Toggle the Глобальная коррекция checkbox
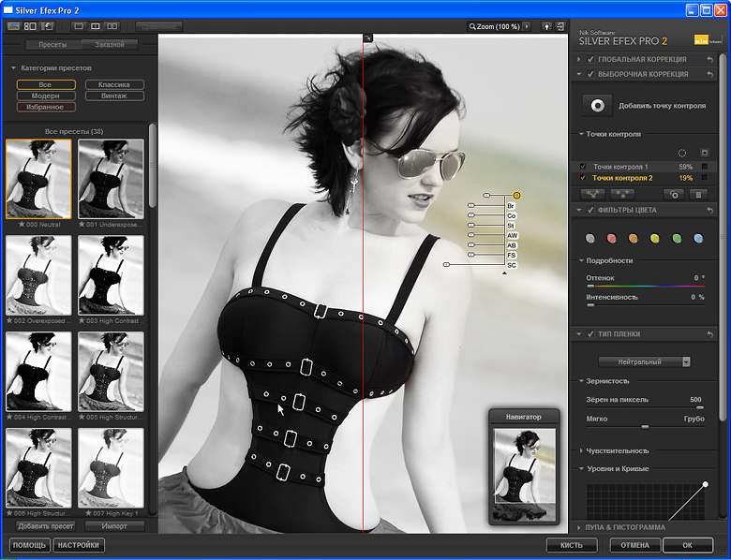Image resolution: width=731 pixels, height=560 pixels. pos(590,59)
